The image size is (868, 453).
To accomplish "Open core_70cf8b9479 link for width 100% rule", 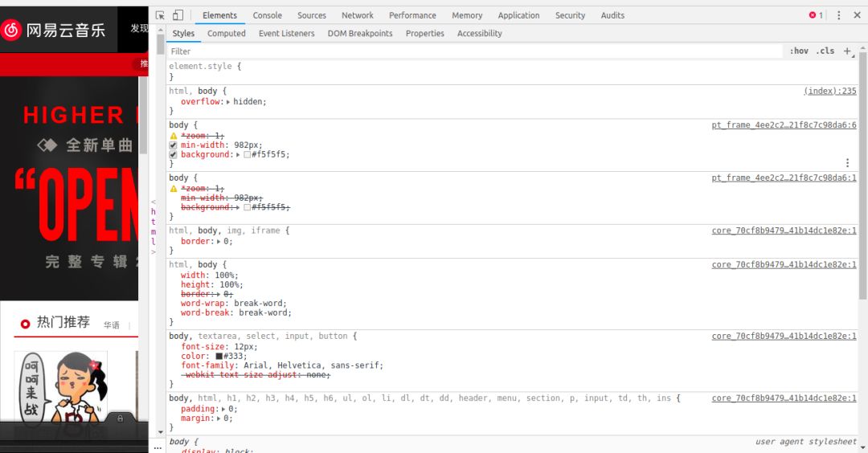I will click(x=784, y=265).
